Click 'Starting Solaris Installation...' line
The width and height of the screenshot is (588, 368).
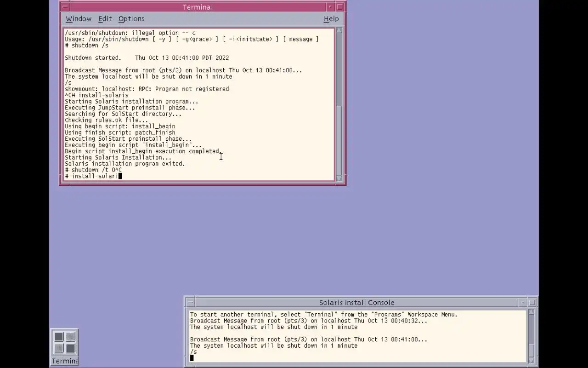(118, 157)
